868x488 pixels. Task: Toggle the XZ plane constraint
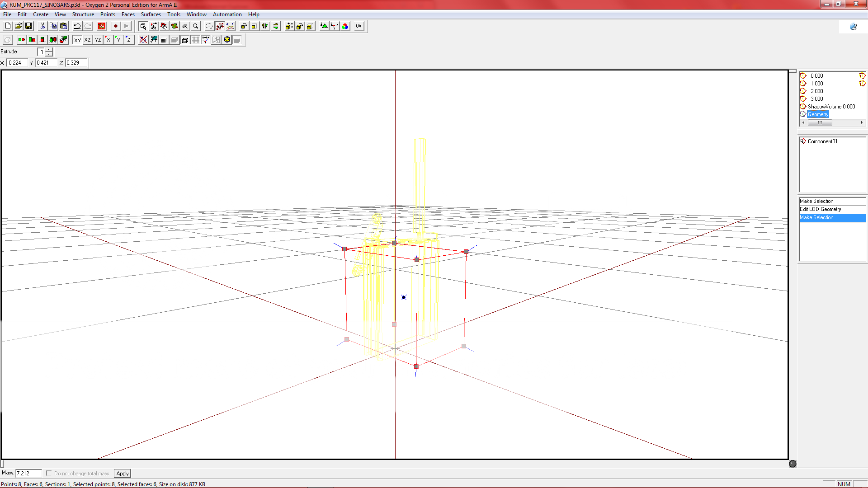87,40
